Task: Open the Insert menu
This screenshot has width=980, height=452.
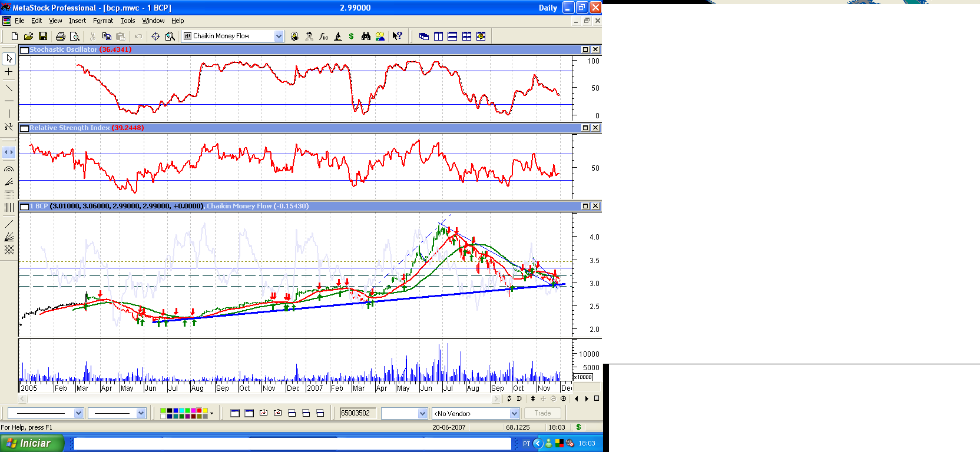Action: [x=77, y=21]
